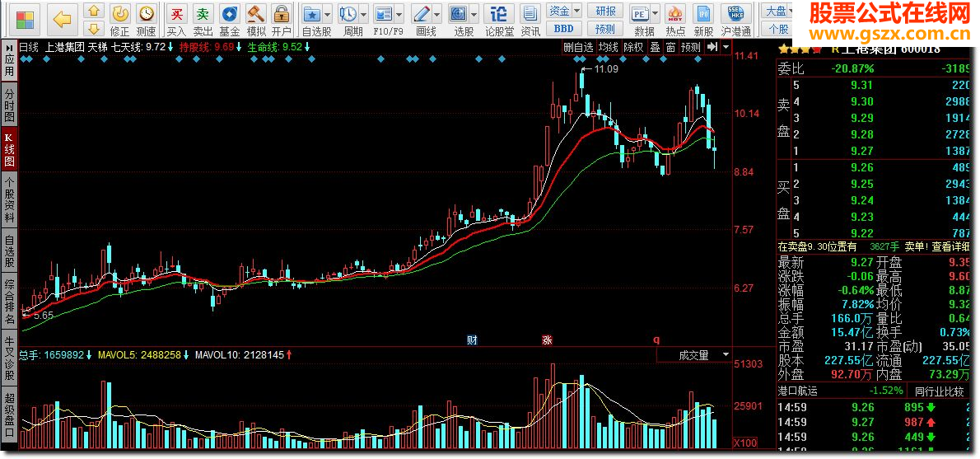Switch to the 自选股 sidebar tab
This screenshot has width=980, height=459.
(9, 252)
